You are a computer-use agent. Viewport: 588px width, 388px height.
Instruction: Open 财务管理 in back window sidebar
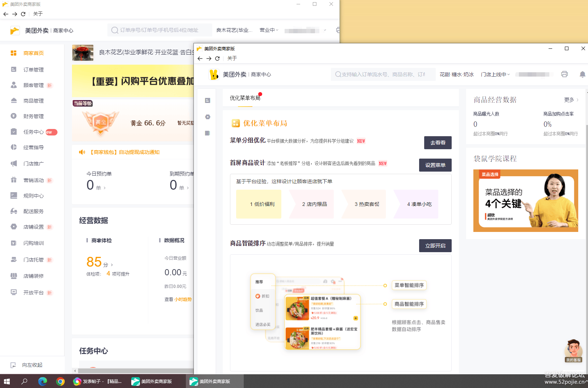(x=33, y=116)
